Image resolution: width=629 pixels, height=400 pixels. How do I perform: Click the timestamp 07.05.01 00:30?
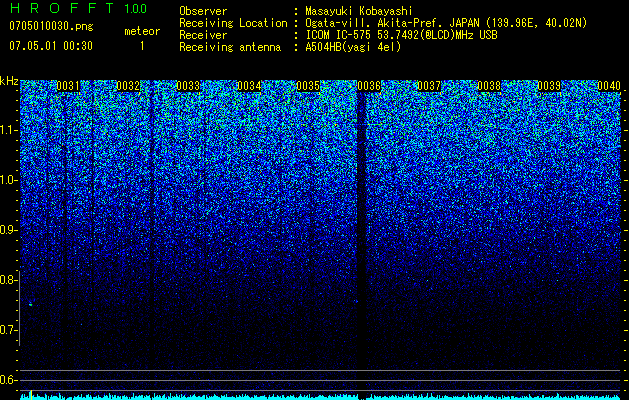[51, 46]
